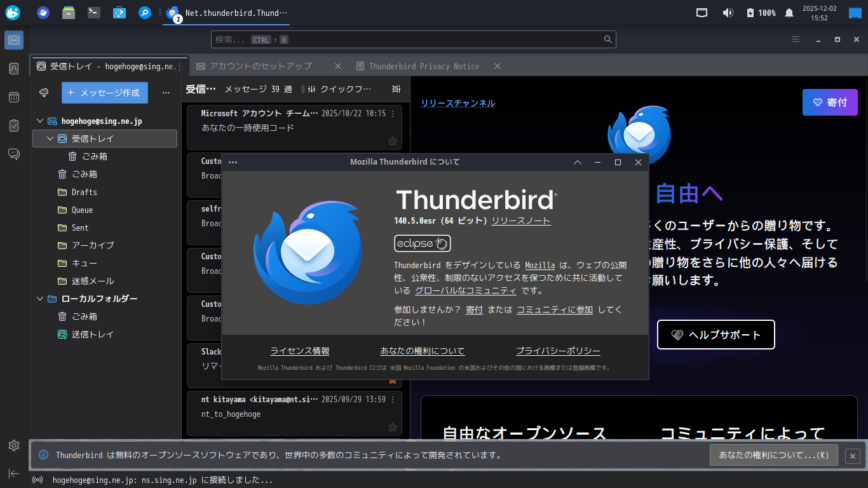
Task: Open the コミュニティに参加 link
Action: (555, 309)
